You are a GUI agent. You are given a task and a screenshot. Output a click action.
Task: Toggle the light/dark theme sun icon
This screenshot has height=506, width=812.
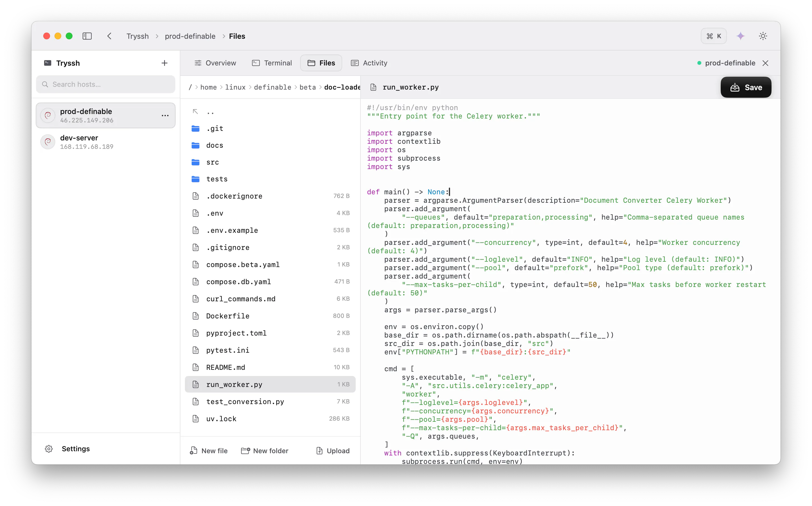(x=763, y=36)
